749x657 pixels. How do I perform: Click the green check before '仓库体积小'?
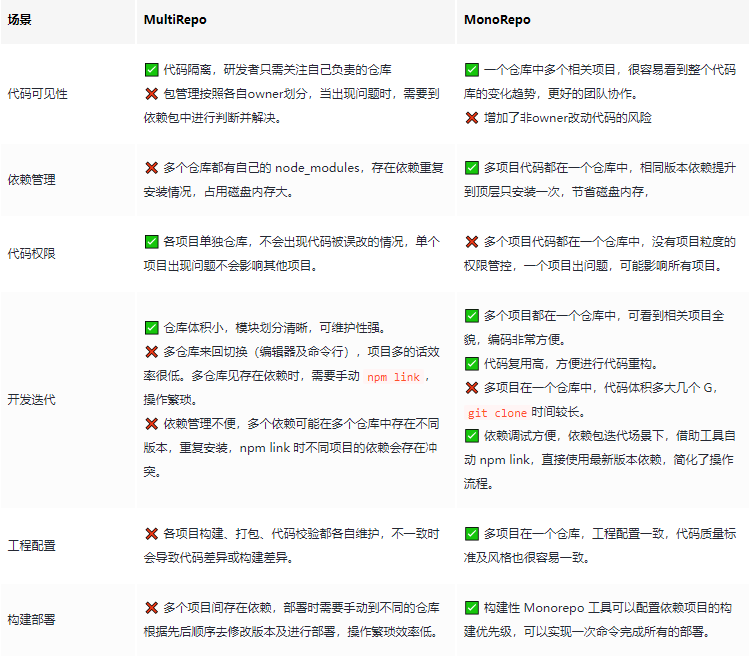point(151,328)
